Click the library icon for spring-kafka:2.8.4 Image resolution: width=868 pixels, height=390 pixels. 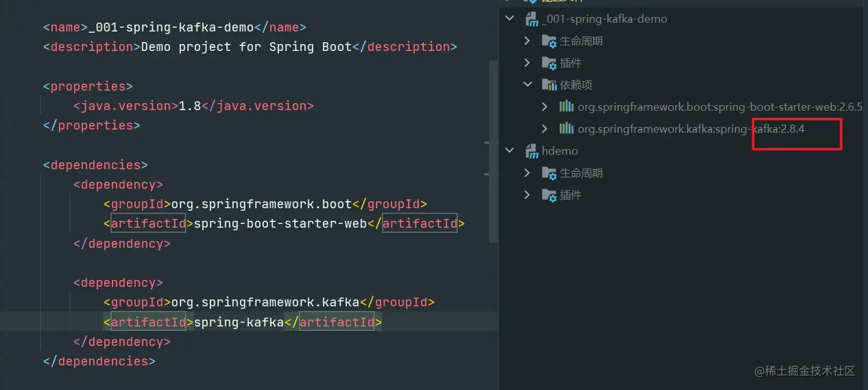click(x=566, y=128)
